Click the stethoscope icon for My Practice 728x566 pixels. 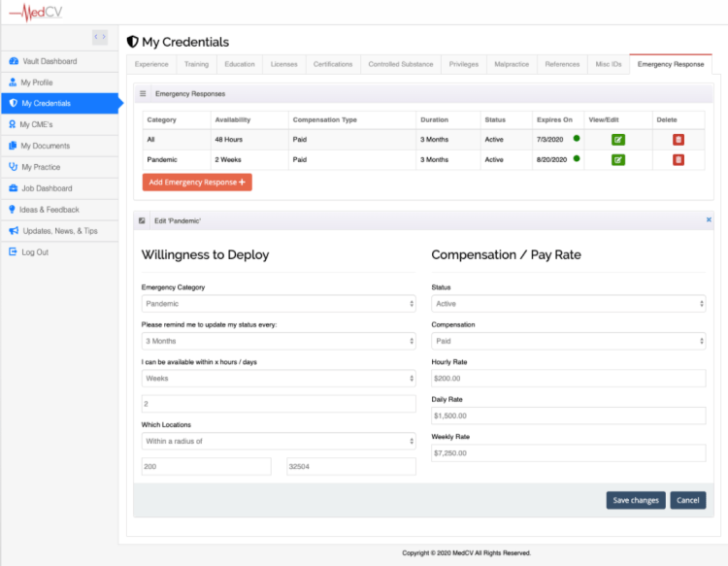click(x=13, y=167)
